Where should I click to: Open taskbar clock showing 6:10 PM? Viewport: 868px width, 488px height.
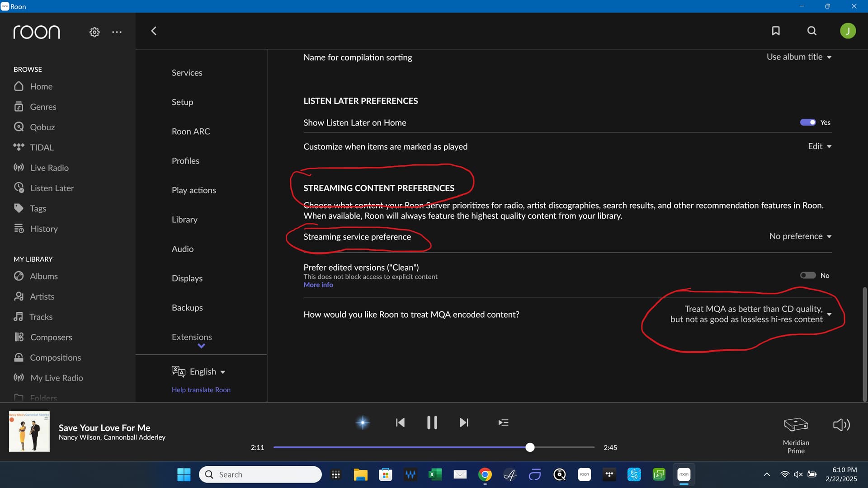point(841,474)
